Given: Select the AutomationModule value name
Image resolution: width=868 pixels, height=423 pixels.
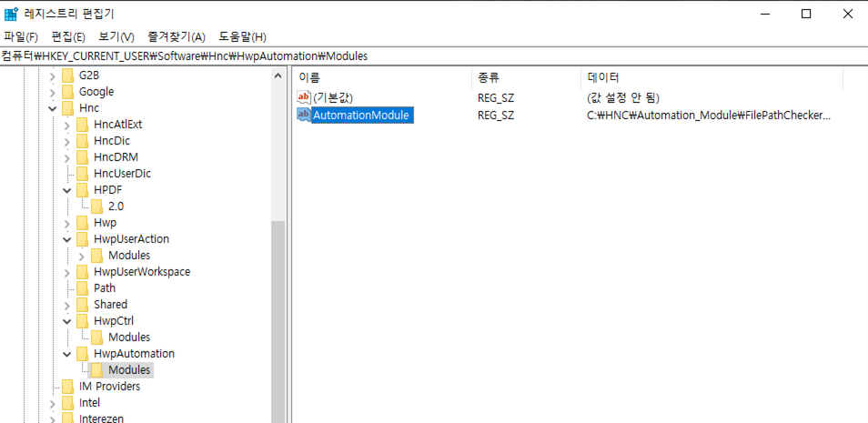Looking at the screenshot, I should tap(361, 116).
